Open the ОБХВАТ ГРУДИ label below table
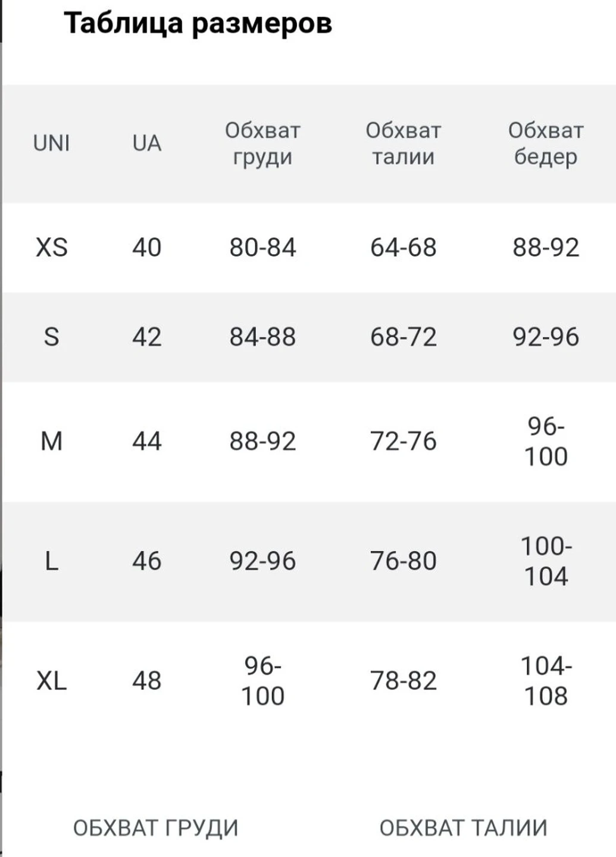 click(155, 828)
